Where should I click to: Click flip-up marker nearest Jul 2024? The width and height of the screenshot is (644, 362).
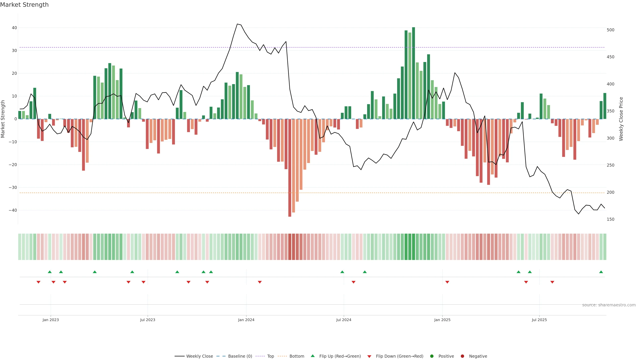pos(342,272)
